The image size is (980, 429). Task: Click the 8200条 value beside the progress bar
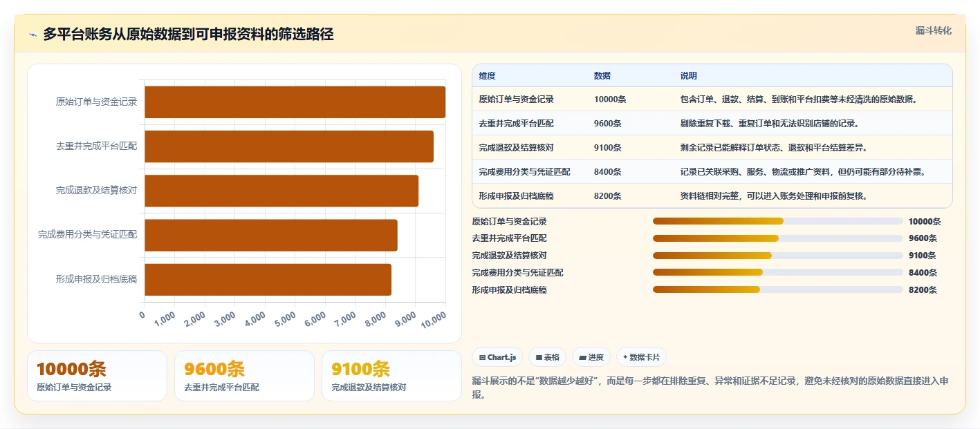click(923, 290)
